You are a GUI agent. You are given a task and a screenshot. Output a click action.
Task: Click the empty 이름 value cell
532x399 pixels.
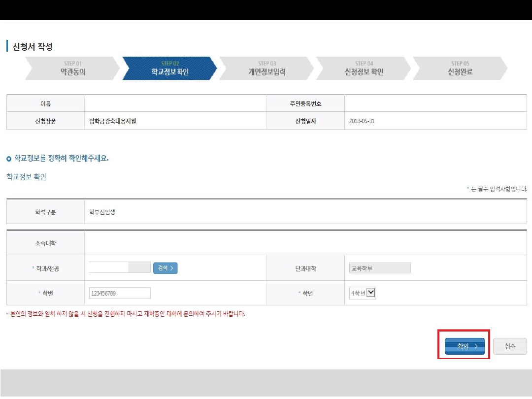pyautogui.click(x=175, y=104)
